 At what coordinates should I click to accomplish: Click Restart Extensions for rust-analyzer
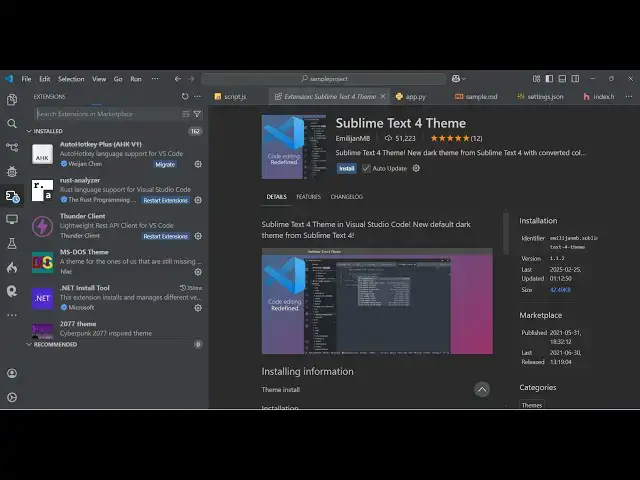(x=166, y=200)
